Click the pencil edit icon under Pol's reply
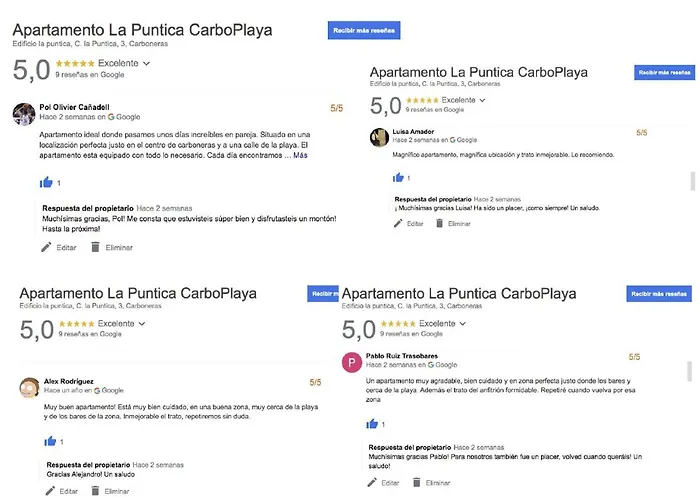 pyautogui.click(x=46, y=247)
